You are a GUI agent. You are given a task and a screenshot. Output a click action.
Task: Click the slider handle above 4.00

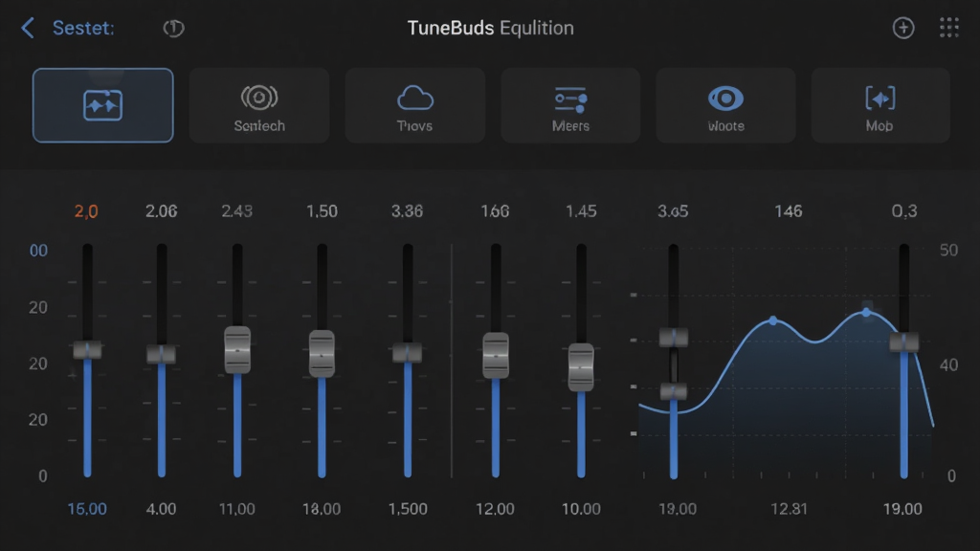tap(161, 354)
